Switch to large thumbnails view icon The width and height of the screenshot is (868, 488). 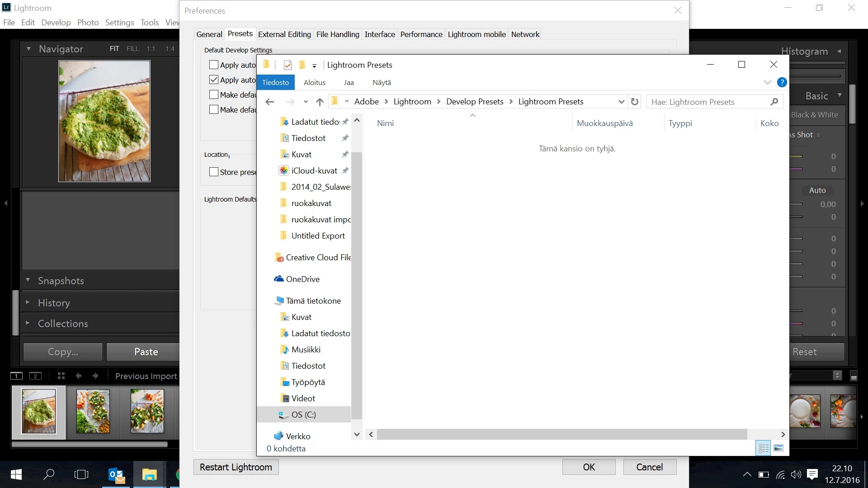coord(778,448)
